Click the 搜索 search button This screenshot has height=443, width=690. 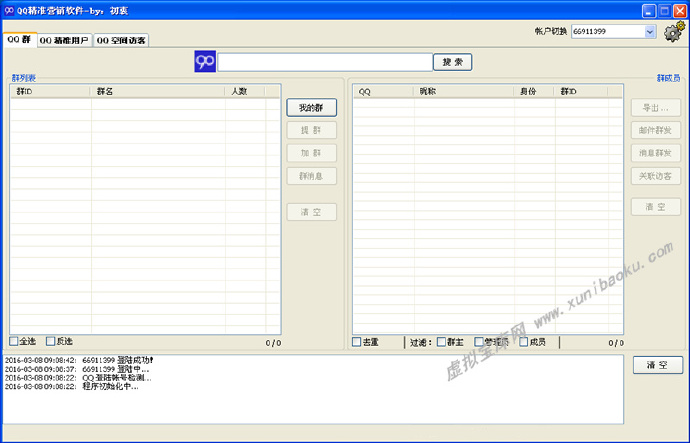[452, 62]
